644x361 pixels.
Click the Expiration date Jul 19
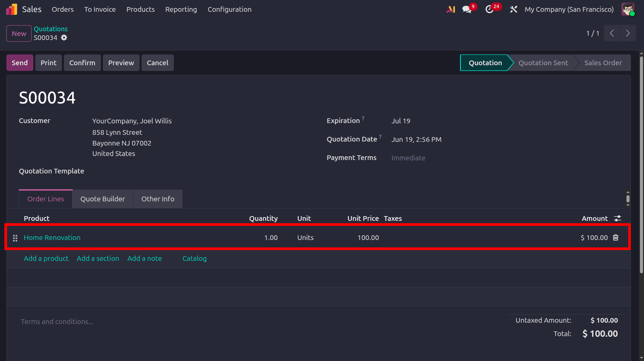click(x=401, y=121)
